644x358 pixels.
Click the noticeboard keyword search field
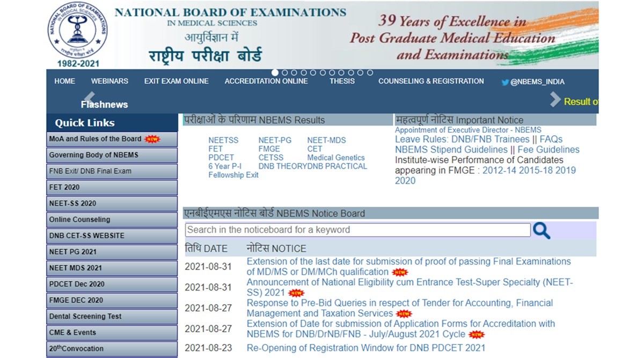tap(357, 230)
